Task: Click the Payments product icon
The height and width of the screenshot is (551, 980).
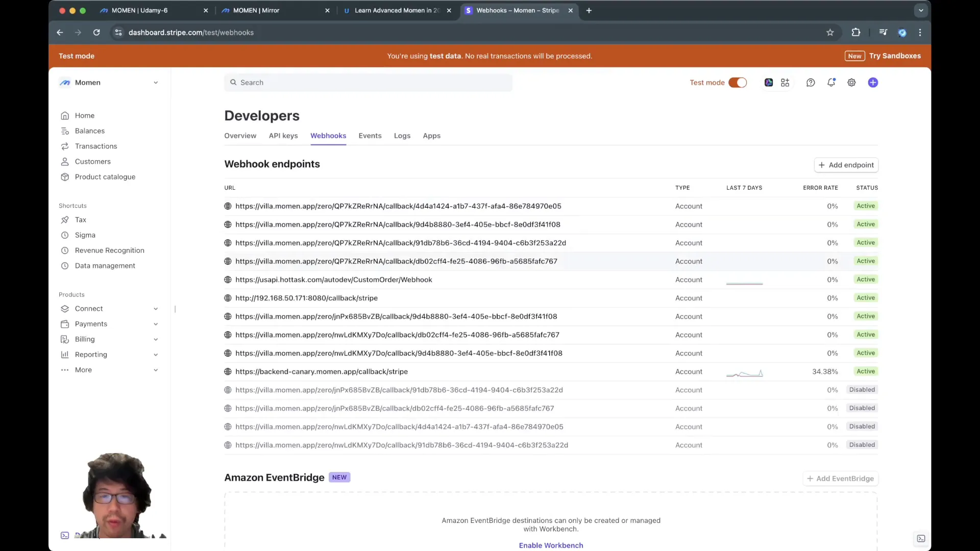Action: [65, 324]
